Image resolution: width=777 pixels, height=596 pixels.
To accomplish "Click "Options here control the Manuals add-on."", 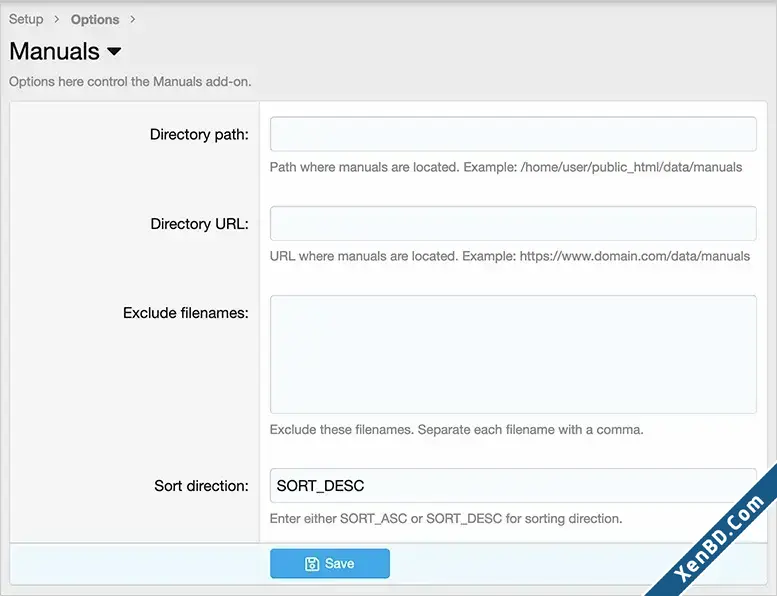I will [130, 82].
